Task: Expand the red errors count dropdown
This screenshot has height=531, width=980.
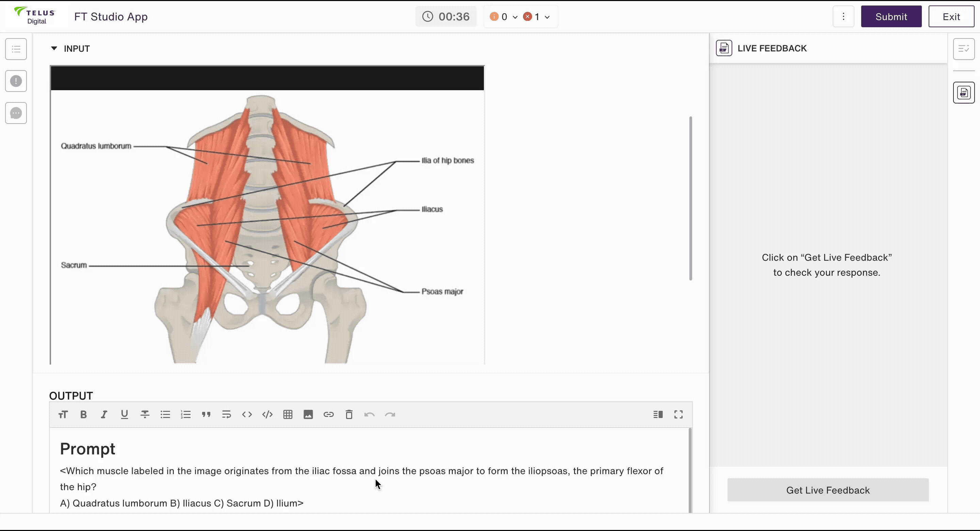Action: click(x=547, y=17)
